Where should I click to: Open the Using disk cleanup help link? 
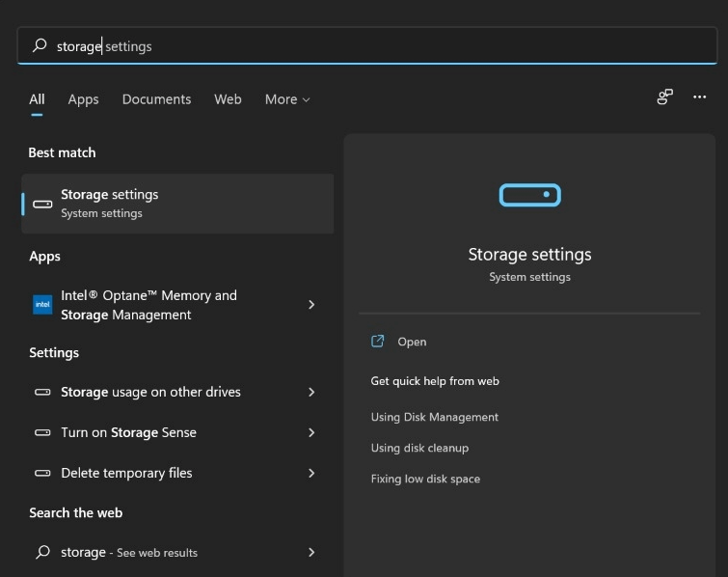pos(419,448)
